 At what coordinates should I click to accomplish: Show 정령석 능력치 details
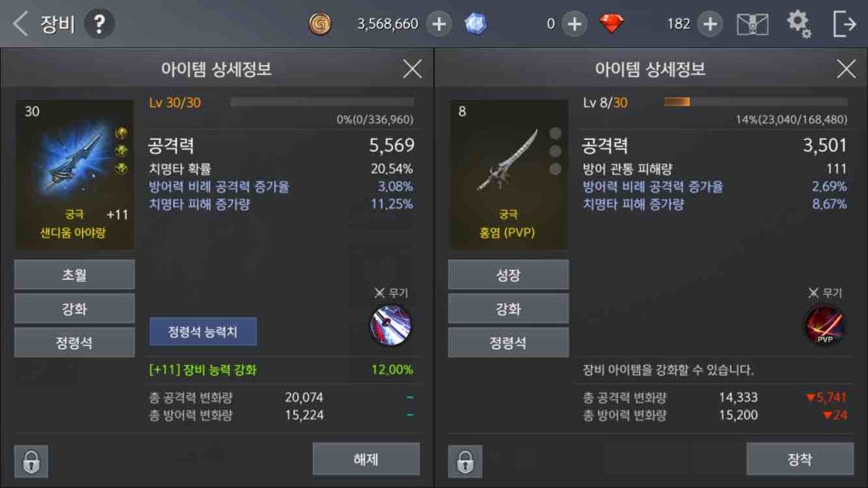(203, 332)
